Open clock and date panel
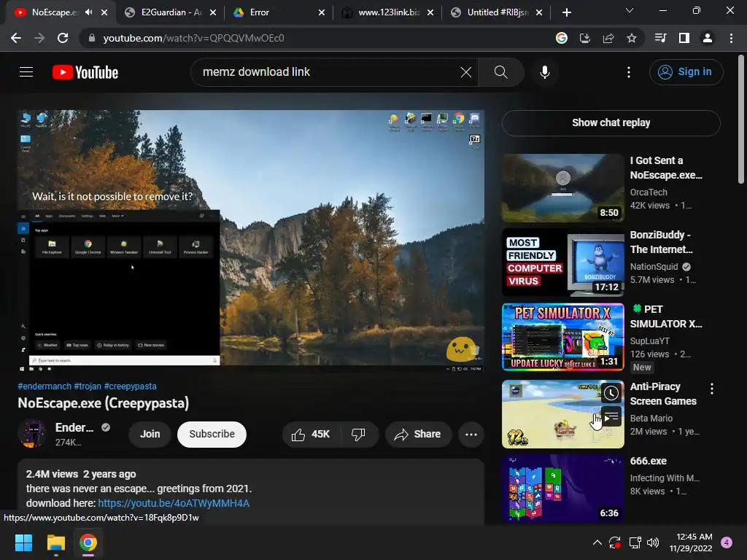The height and width of the screenshot is (560, 747). pyautogui.click(x=690, y=542)
